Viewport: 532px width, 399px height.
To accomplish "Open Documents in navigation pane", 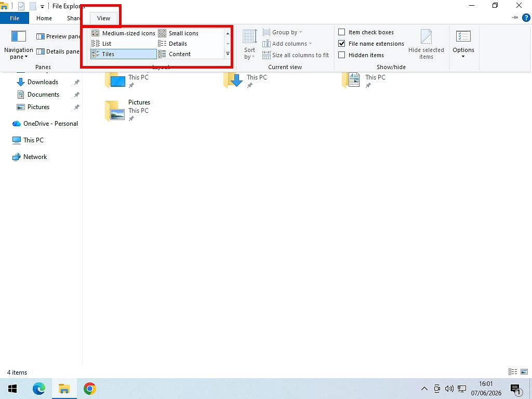I will [x=43, y=95].
